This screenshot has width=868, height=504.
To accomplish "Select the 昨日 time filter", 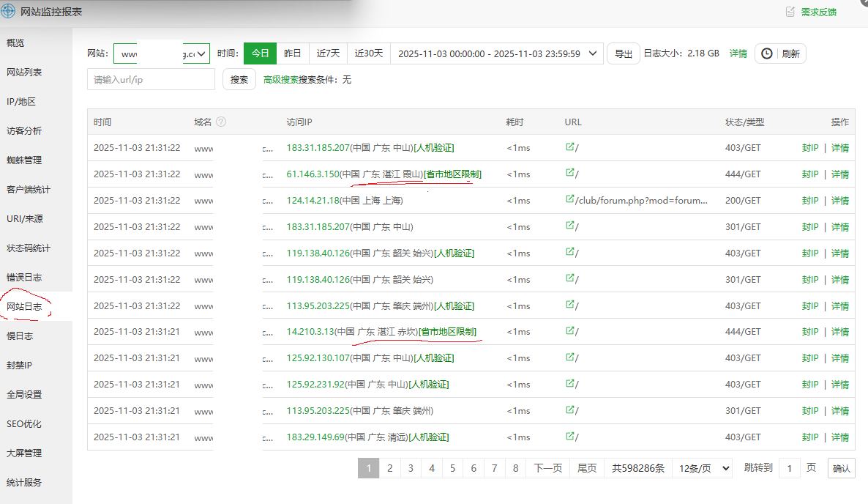I will pos(293,53).
